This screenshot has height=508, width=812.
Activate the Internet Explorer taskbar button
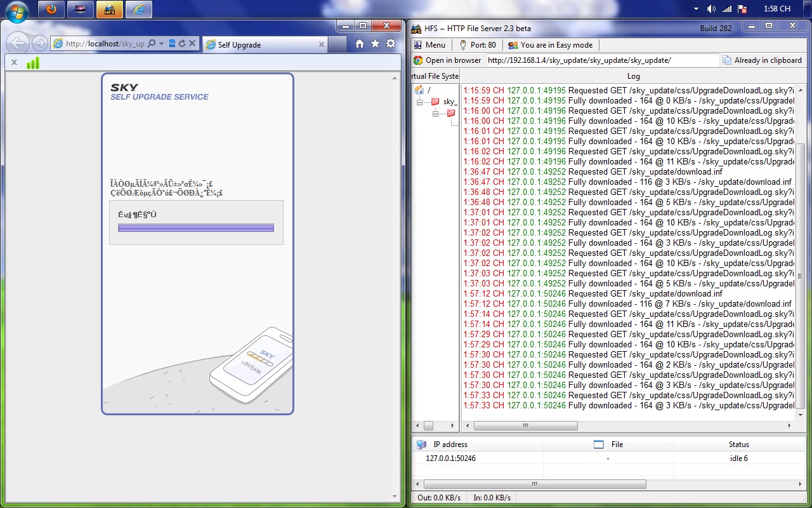[x=138, y=10]
